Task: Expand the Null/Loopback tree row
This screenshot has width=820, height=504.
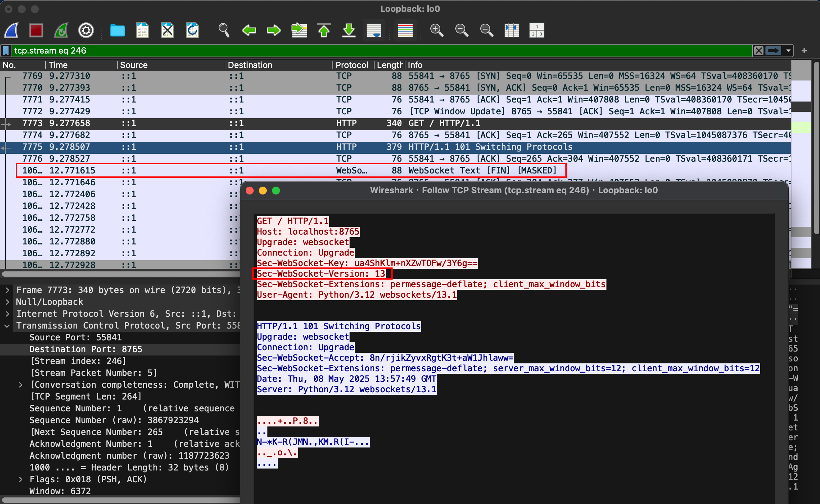Action: tap(7, 302)
